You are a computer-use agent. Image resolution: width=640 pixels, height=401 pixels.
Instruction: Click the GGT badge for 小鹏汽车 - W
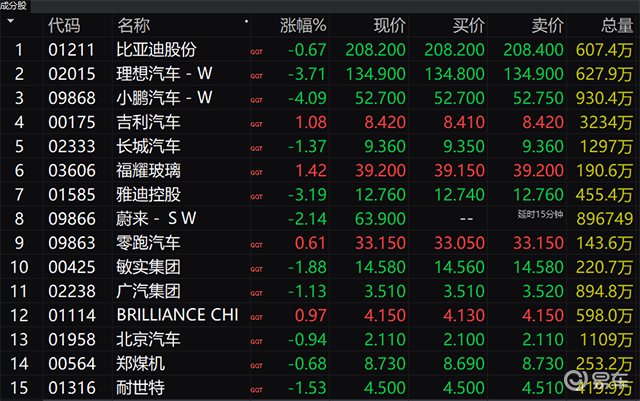[256, 100]
